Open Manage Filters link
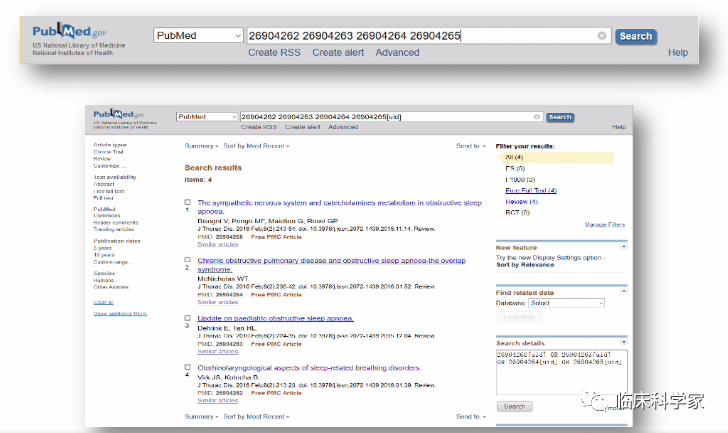This screenshot has width=728, height=433. pos(604,225)
